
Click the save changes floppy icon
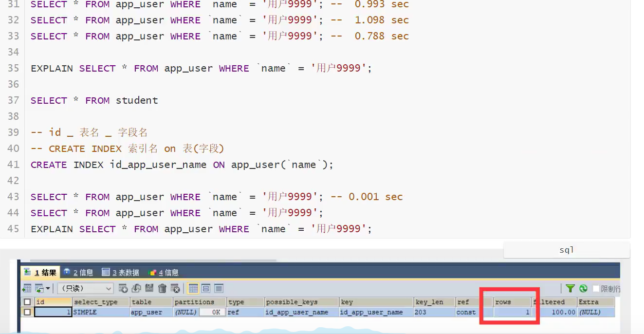(149, 288)
